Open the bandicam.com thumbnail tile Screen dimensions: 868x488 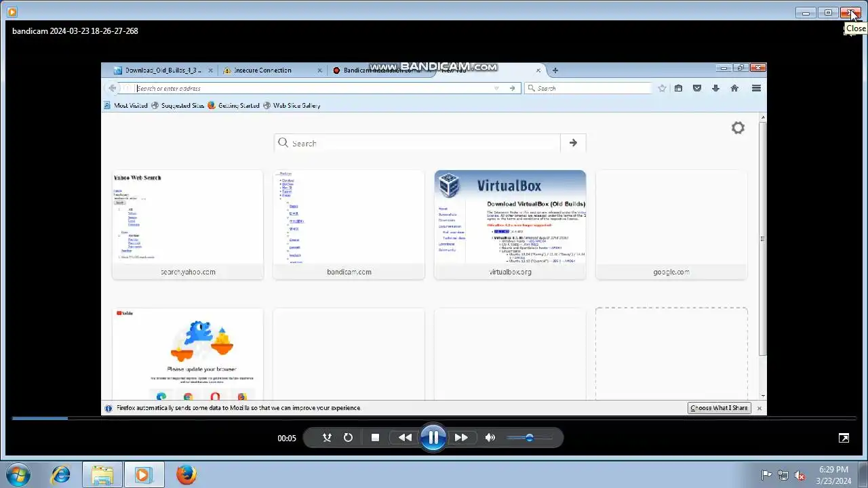click(349, 224)
